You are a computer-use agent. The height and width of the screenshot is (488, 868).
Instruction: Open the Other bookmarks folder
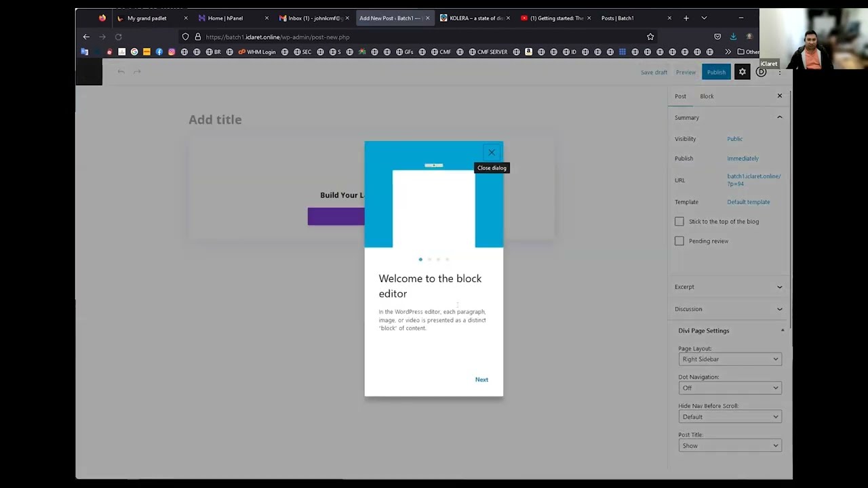click(749, 52)
